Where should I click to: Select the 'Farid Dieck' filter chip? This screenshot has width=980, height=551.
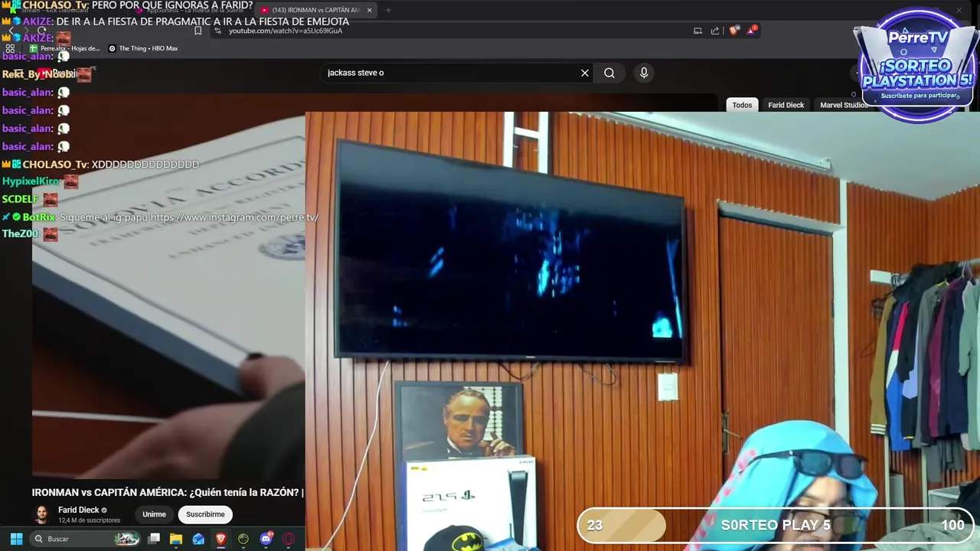click(786, 105)
